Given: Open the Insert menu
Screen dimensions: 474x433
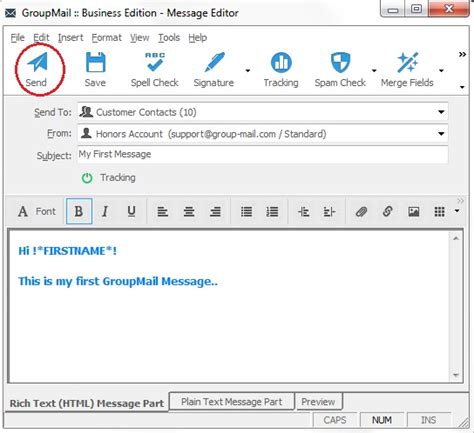Looking at the screenshot, I should pyautogui.click(x=70, y=38).
